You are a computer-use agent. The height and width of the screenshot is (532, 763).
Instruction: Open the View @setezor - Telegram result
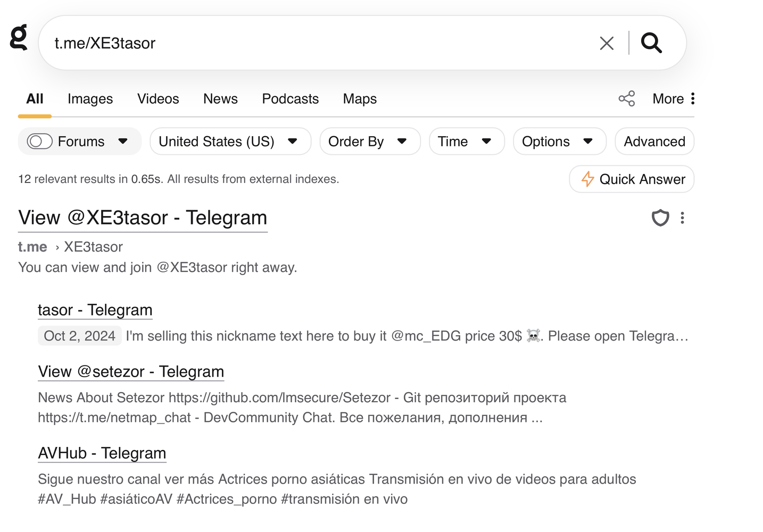131,372
